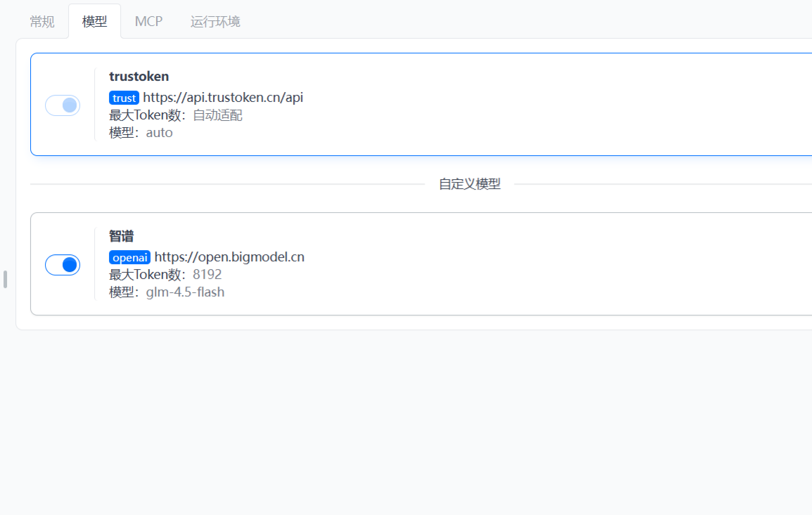The image size is (812, 515).
Task: Click the api.trustoken.cn API URL
Action: [223, 98]
